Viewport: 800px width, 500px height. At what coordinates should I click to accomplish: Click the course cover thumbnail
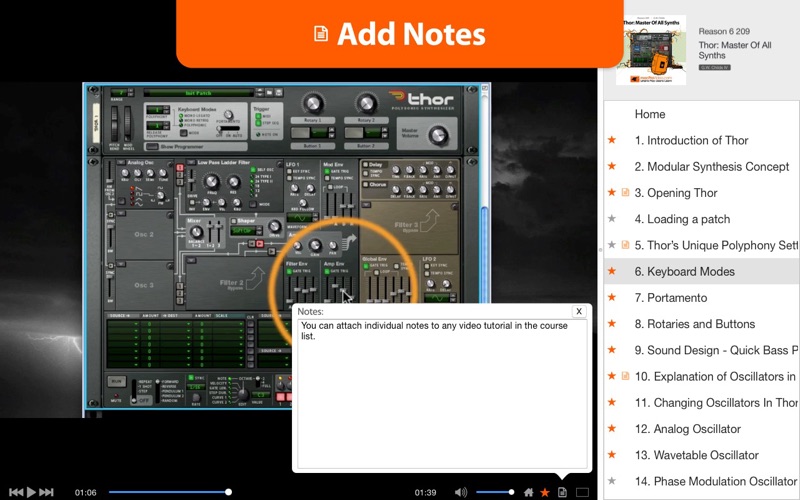[651, 50]
